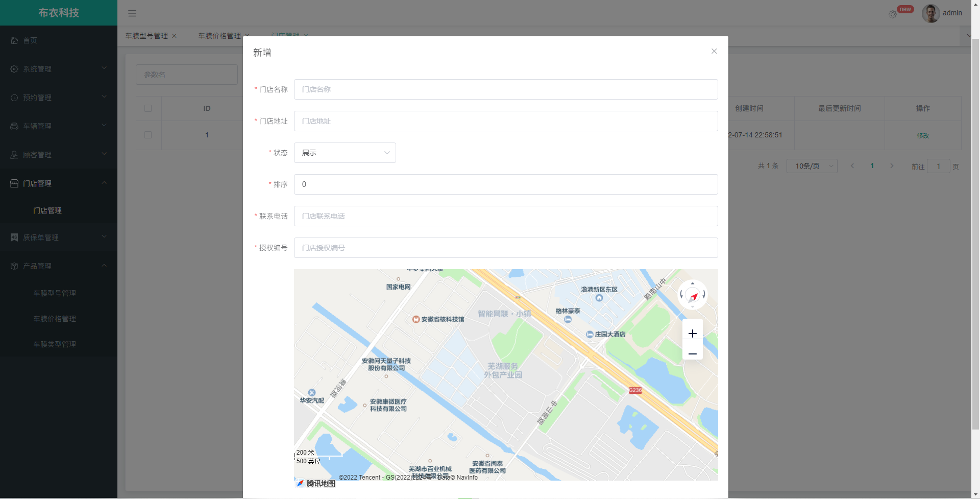This screenshot has width=980, height=499.
Task: Click the 预约管理 clock icon
Action: pyautogui.click(x=14, y=98)
